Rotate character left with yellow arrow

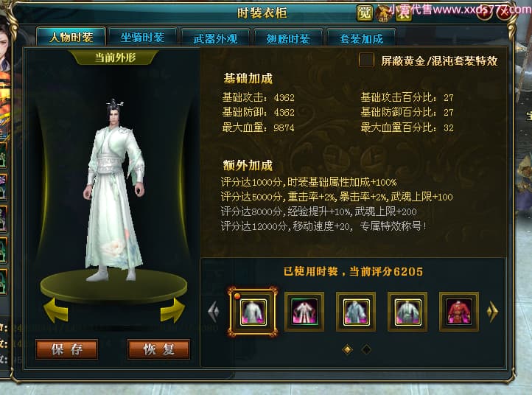point(56,310)
